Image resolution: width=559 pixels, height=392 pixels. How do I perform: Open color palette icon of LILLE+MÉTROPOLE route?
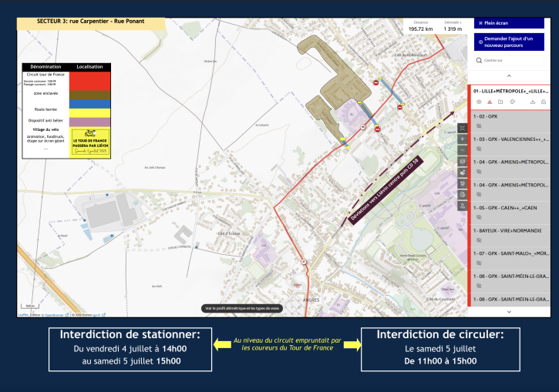(512, 102)
